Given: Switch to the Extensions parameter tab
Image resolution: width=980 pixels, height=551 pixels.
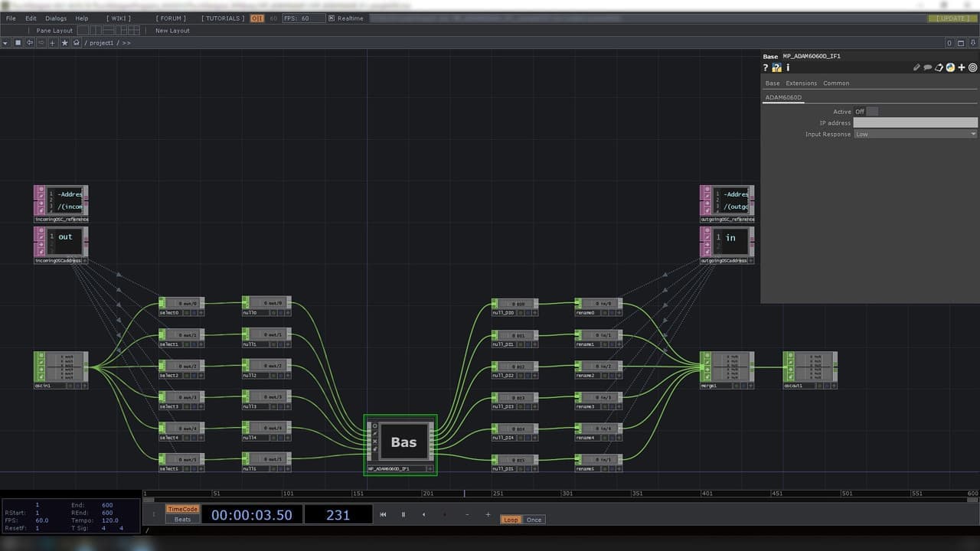Looking at the screenshot, I should click(801, 83).
